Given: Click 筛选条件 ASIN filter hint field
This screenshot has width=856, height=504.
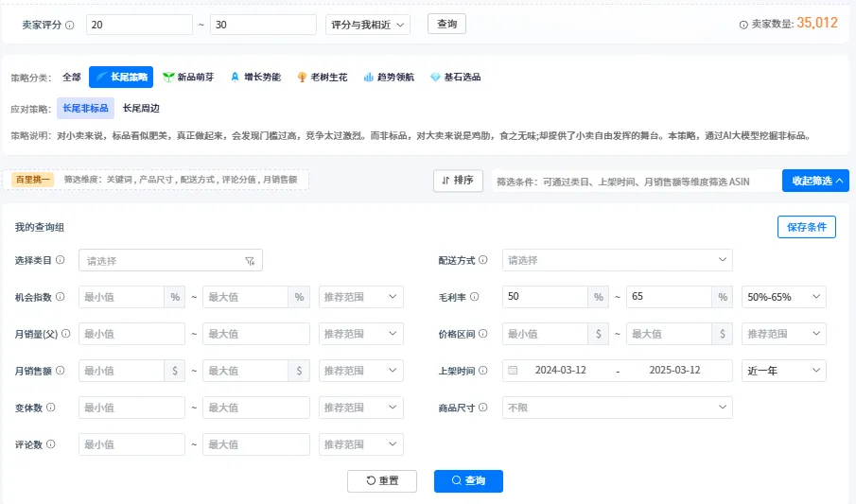Looking at the screenshot, I should pyautogui.click(x=637, y=182).
